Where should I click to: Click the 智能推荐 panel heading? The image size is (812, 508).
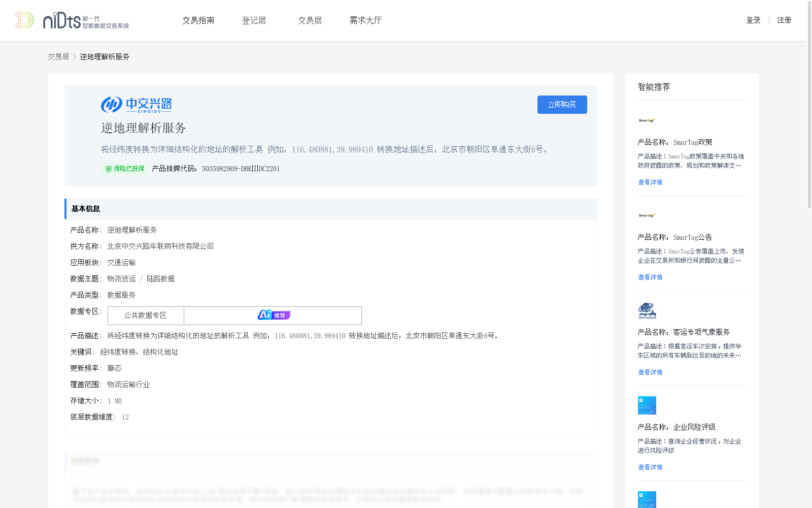click(x=654, y=87)
